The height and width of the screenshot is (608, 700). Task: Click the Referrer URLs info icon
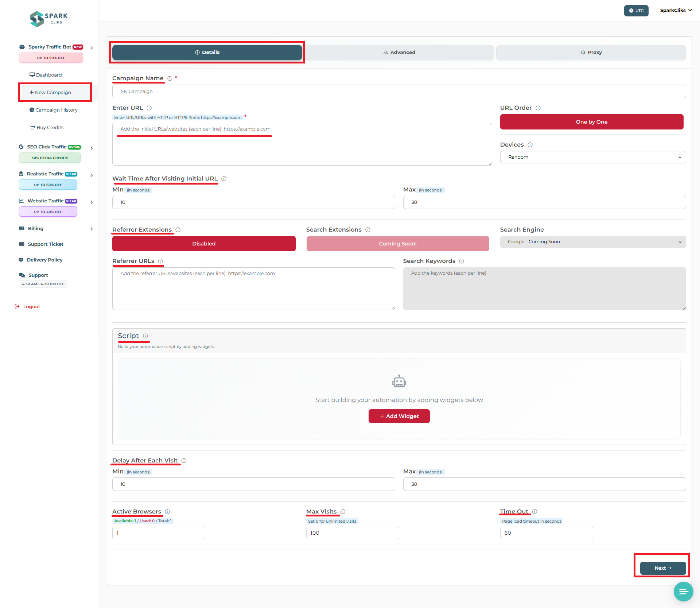pyautogui.click(x=160, y=261)
